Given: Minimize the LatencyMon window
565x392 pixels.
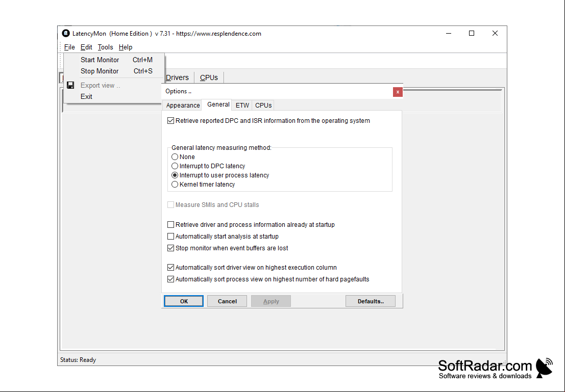Looking at the screenshot, I should (x=449, y=34).
